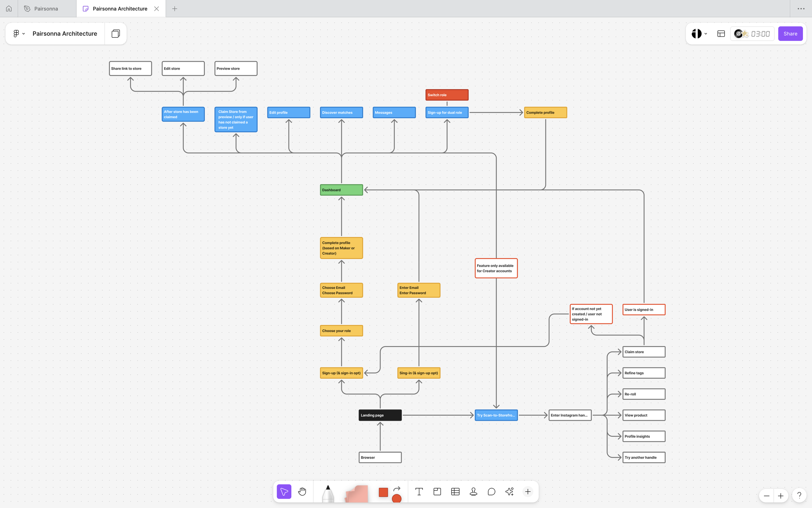Viewport: 812px width, 508px height.
Task: Choose the Text tool
Action: [x=419, y=491]
